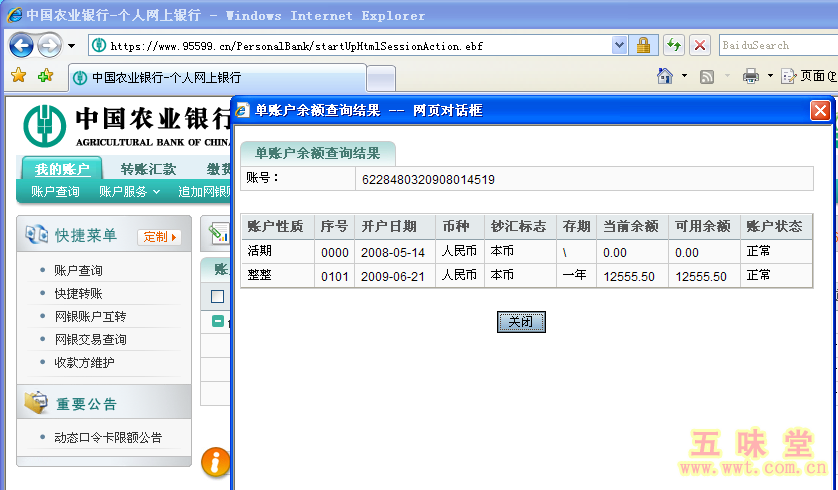Click the 关闭 button in the dialog
This screenshot has height=490, width=838.
tap(521, 322)
